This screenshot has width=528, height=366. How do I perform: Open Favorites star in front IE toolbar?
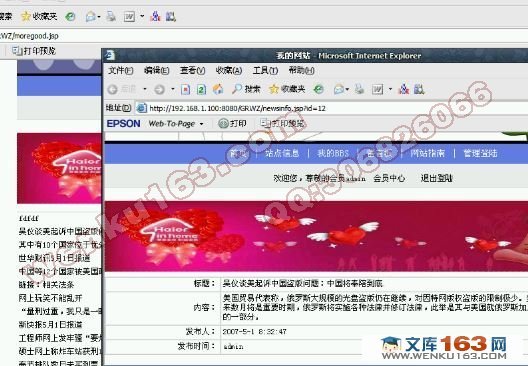[x=274, y=89]
